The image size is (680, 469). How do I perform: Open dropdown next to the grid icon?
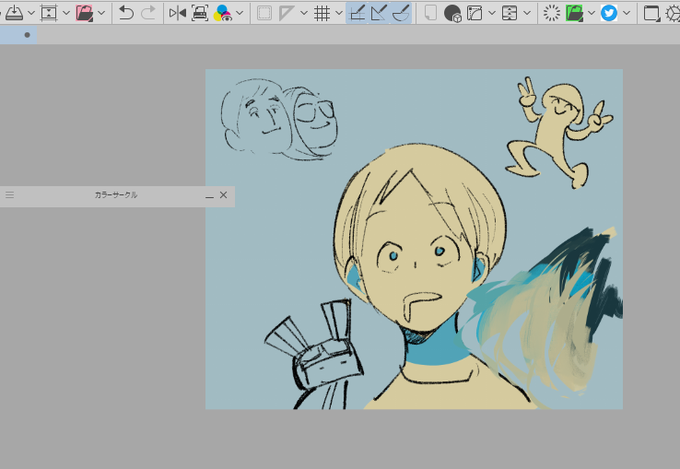click(x=339, y=13)
